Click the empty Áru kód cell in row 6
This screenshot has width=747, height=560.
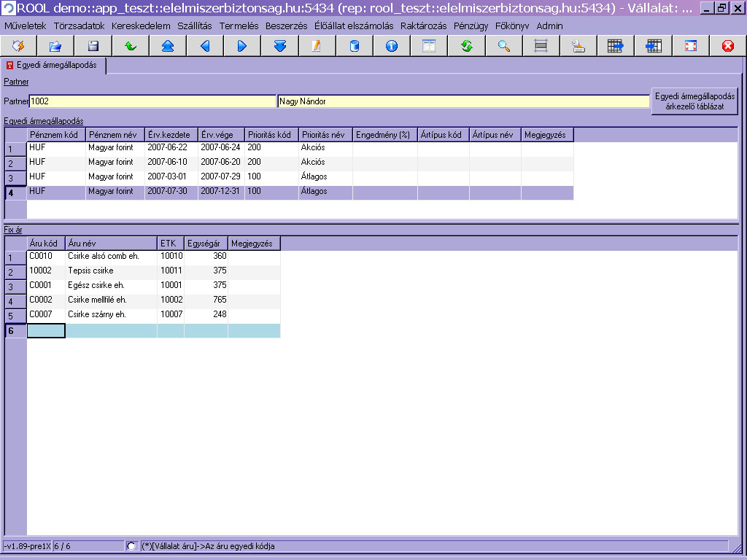[46, 331]
